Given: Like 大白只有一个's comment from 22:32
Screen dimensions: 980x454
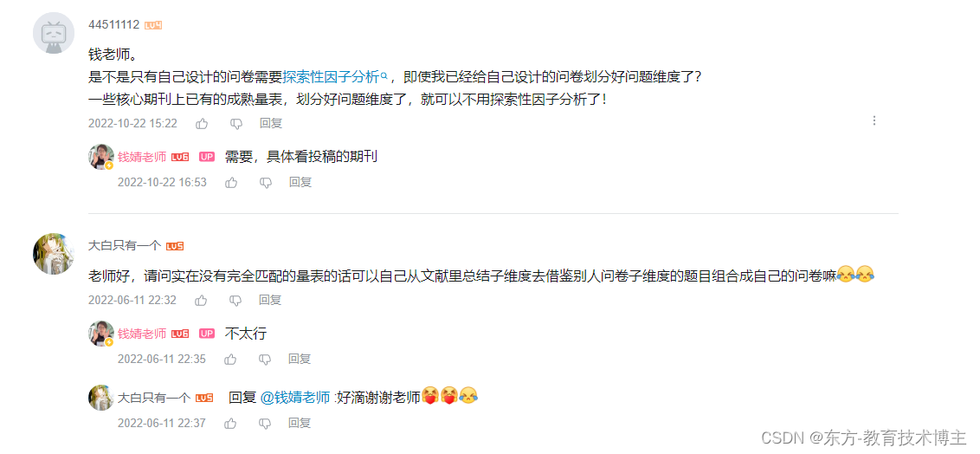Looking at the screenshot, I should tap(201, 300).
